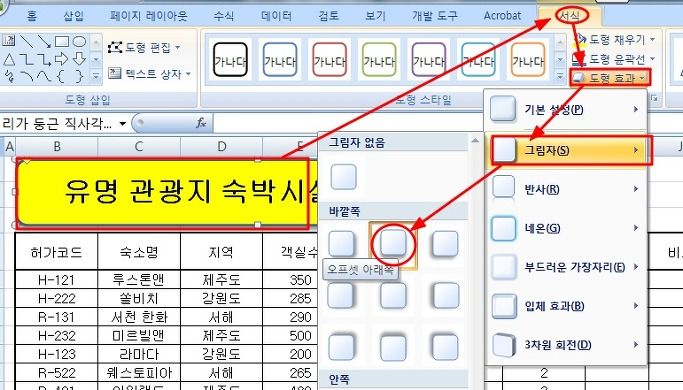Select the Arrow line shape

[44, 41]
